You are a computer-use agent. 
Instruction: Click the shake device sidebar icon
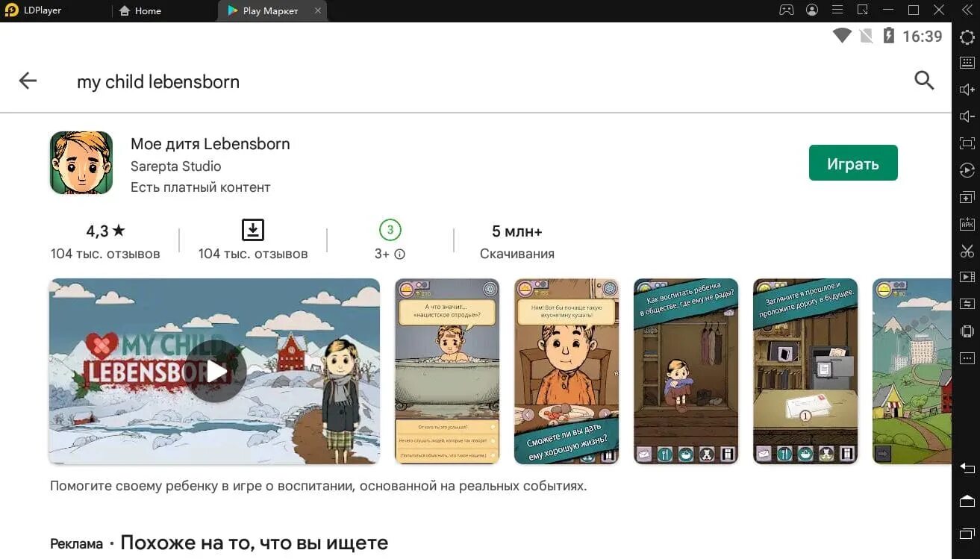coord(967,331)
